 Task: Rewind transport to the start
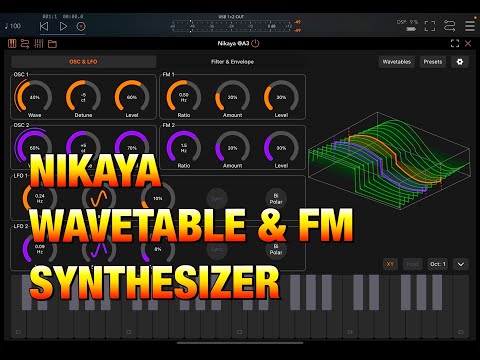click(44, 26)
